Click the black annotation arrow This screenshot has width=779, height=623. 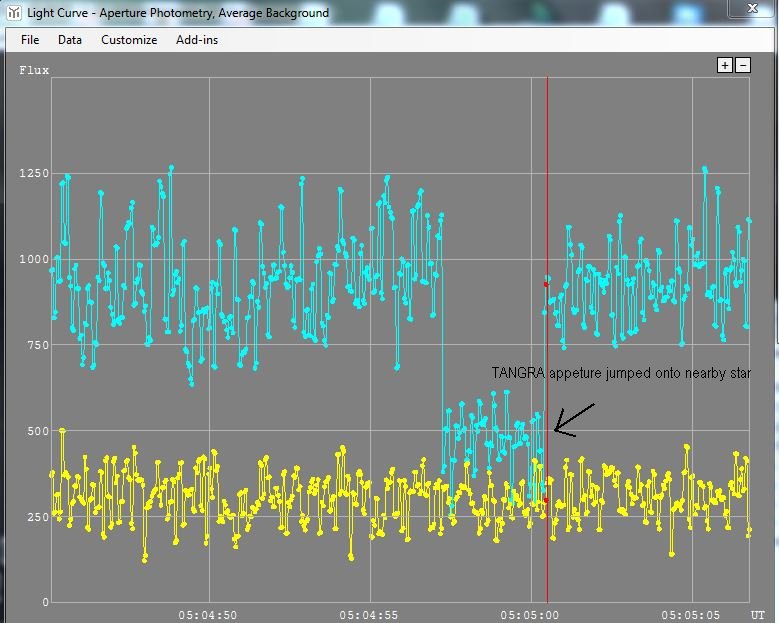(x=574, y=420)
